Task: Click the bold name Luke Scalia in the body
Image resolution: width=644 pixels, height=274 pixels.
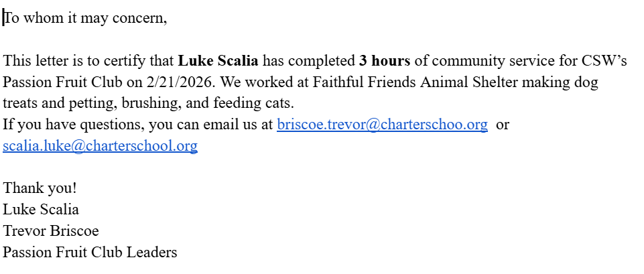Action: (218, 62)
